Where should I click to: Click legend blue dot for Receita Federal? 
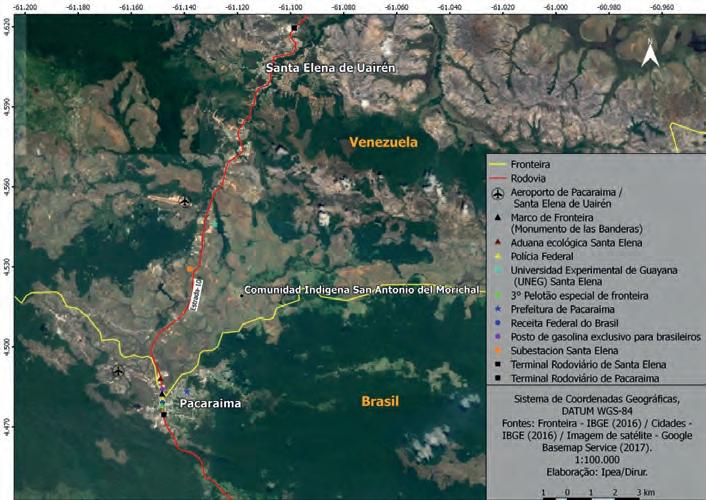(x=498, y=323)
